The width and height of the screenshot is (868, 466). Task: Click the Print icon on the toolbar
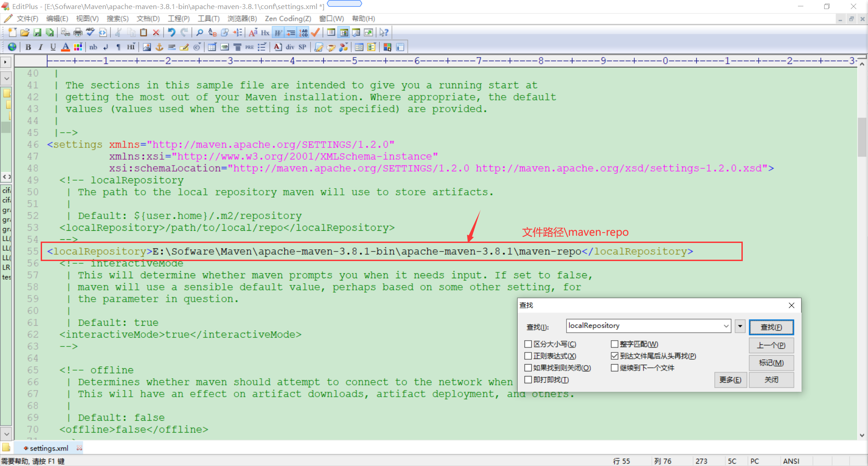(77, 32)
